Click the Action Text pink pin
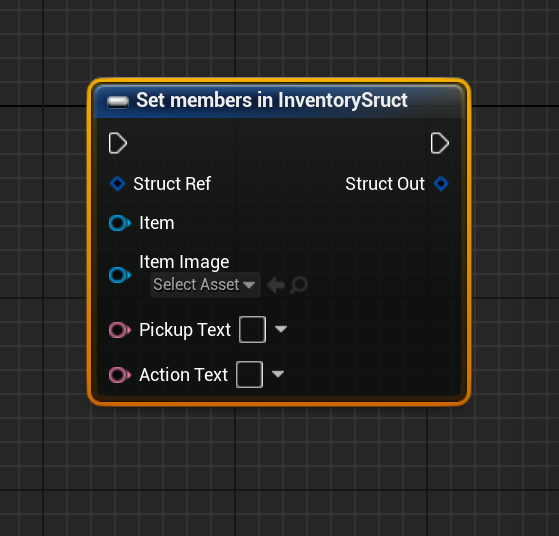The width and height of the screenshot is (559, 536). pyautogui.click(x=120, y=375)
